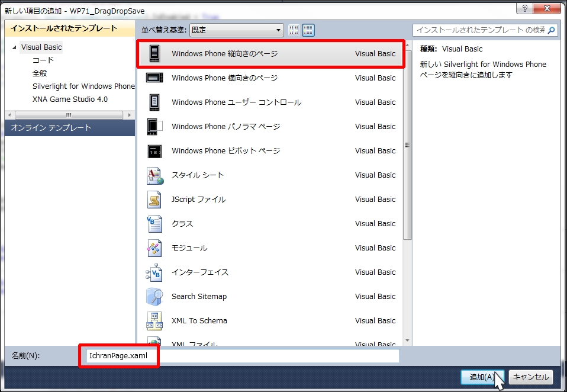Pick the Windows Phone パノラマ ページ icon

[154, 126]
